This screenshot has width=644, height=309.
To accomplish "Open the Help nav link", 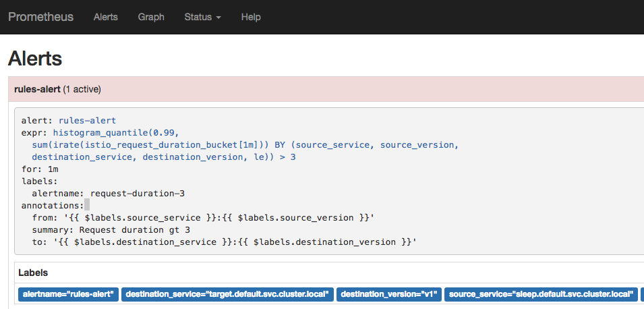I will point(251,17).
